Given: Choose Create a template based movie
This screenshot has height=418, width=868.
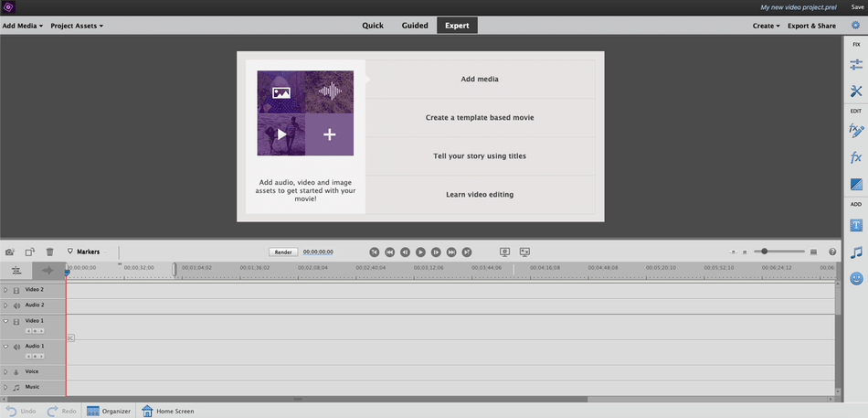Looking at the screenshot, I should point(480,117).
